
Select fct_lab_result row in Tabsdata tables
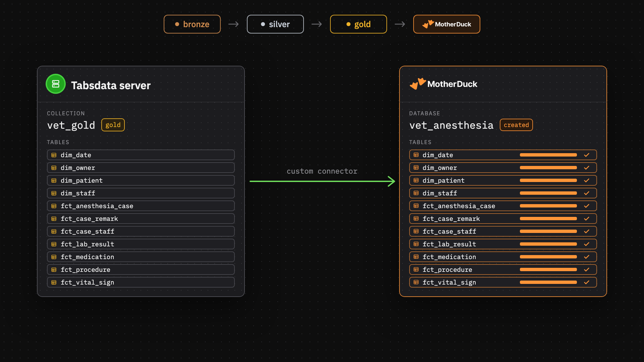click(x=141, y=244)
